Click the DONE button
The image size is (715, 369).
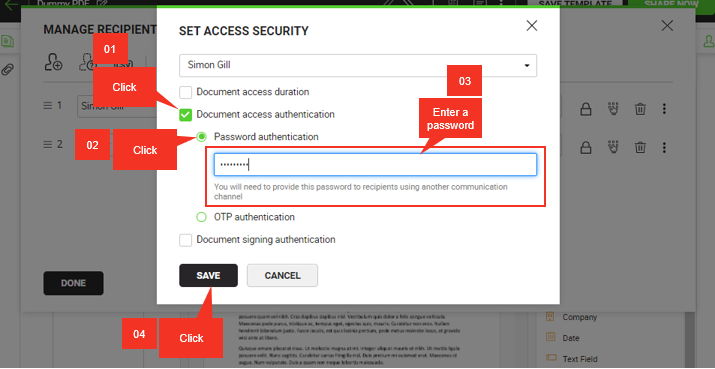click(73, 283)
